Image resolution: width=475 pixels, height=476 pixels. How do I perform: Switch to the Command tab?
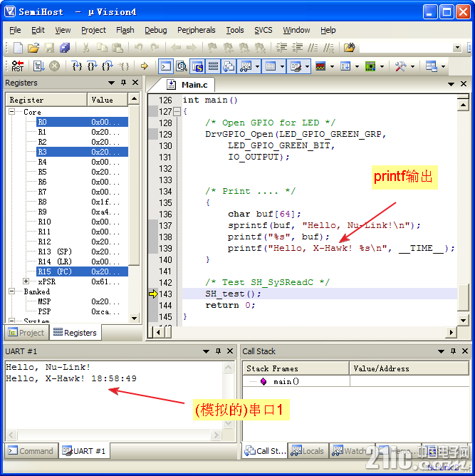coord(31,451)
